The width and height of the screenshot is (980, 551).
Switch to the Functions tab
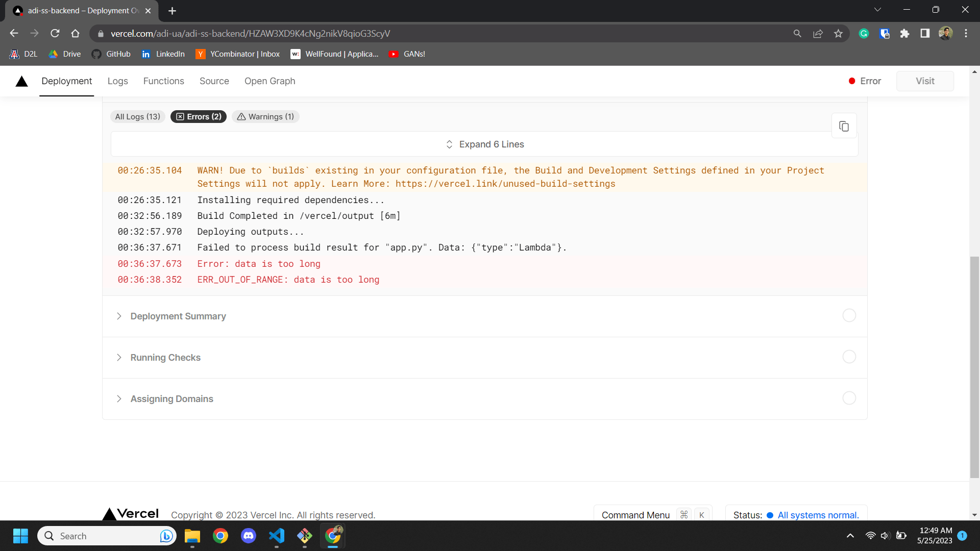(x=163, y=81)
